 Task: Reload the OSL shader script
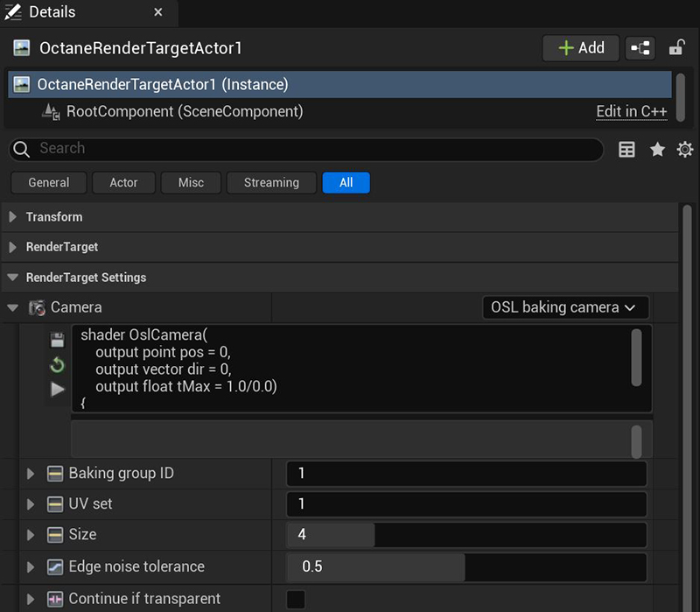pos(57,365)
